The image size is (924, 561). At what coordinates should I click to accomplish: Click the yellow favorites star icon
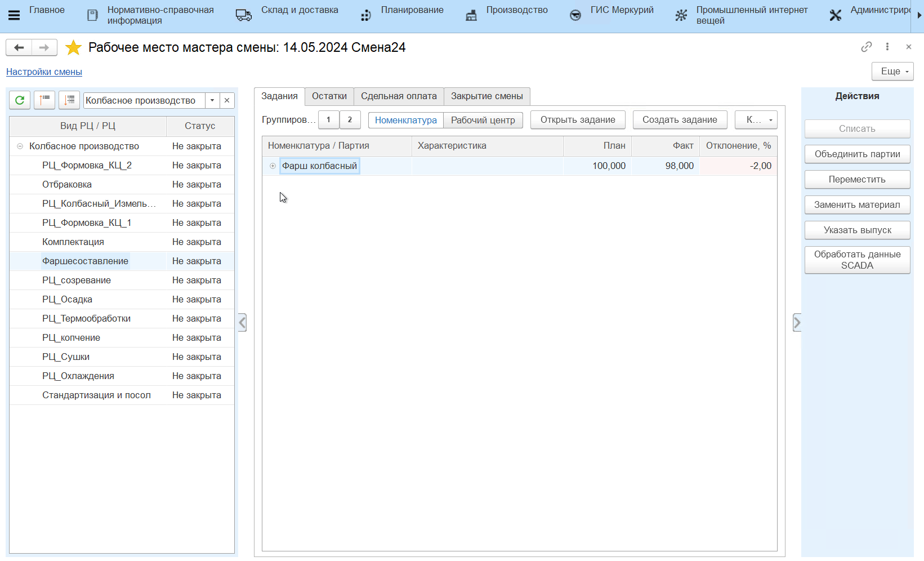coord(73,48)
